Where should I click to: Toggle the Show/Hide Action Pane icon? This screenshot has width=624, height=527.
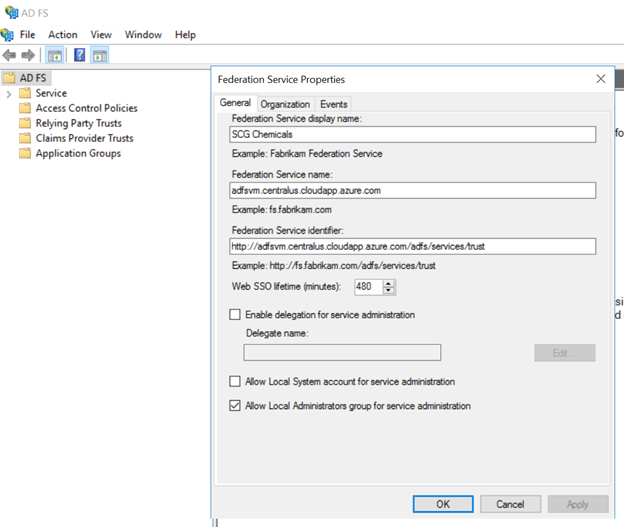pos(99,55)
